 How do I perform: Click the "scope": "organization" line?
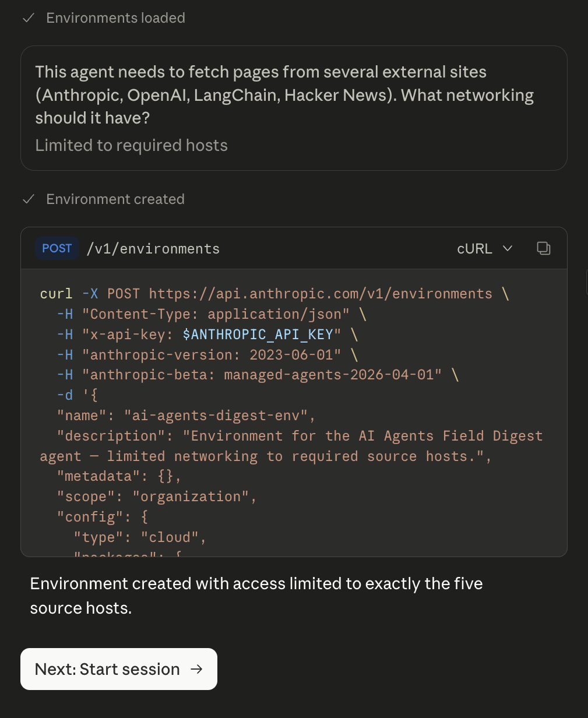click(x=157, y=497)
